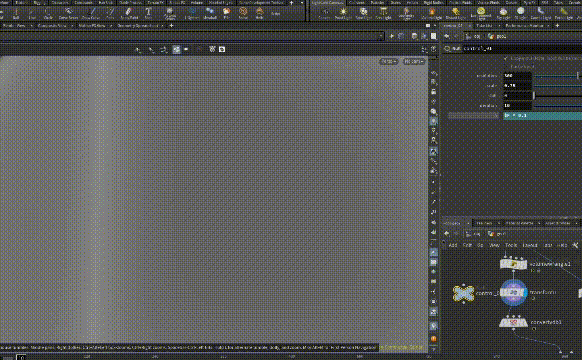Open the network editor Add menu

tap(453, 245)
